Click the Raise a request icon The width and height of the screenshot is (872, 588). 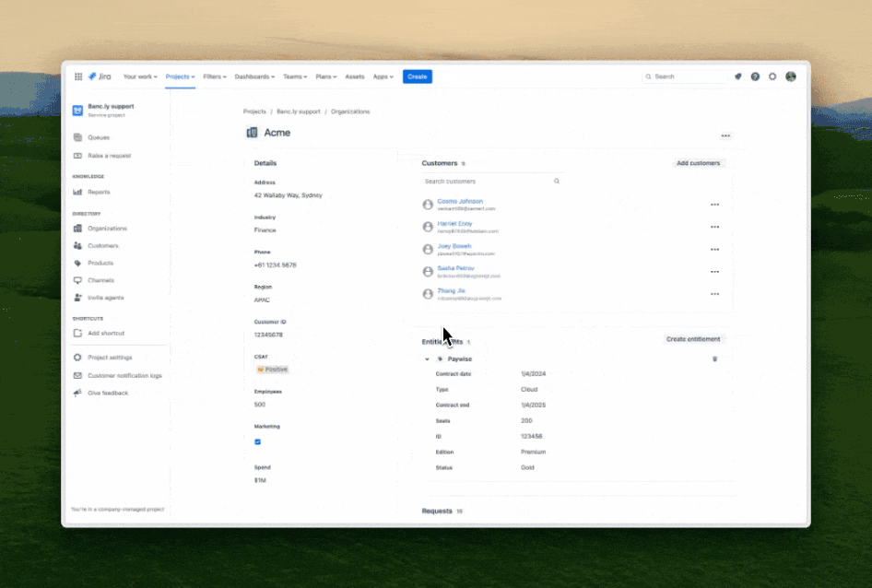click(x=77, y=156)
